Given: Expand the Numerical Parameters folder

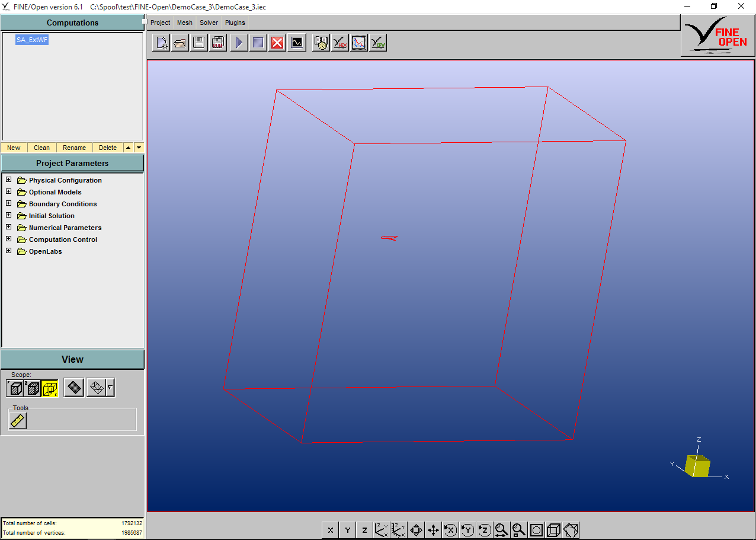Looking at the screenshot, I should tap(9, 227).
